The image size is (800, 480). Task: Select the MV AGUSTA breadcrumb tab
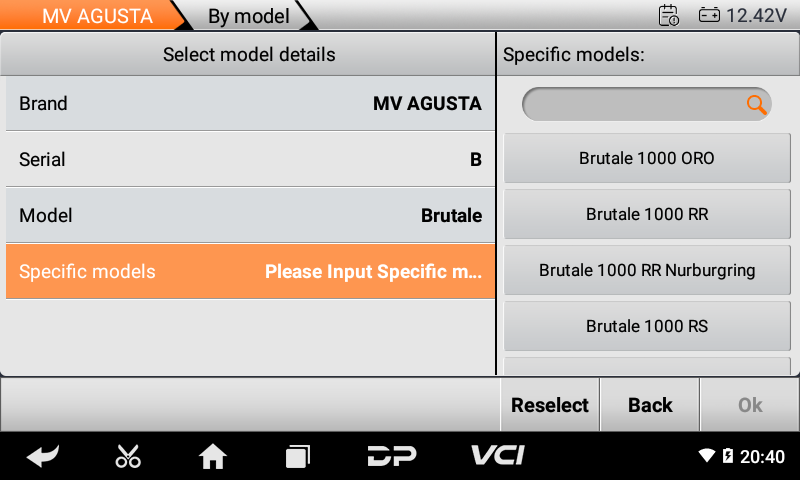(96, 16)
